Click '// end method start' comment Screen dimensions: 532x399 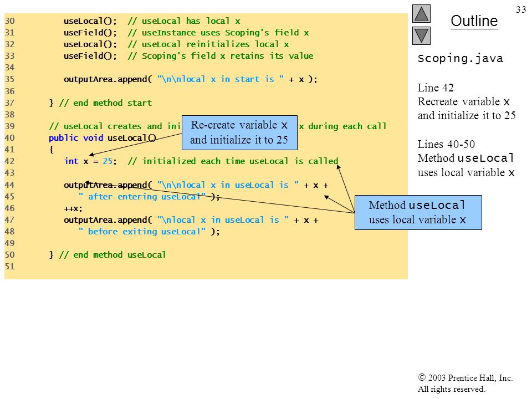tap(105, 103)
